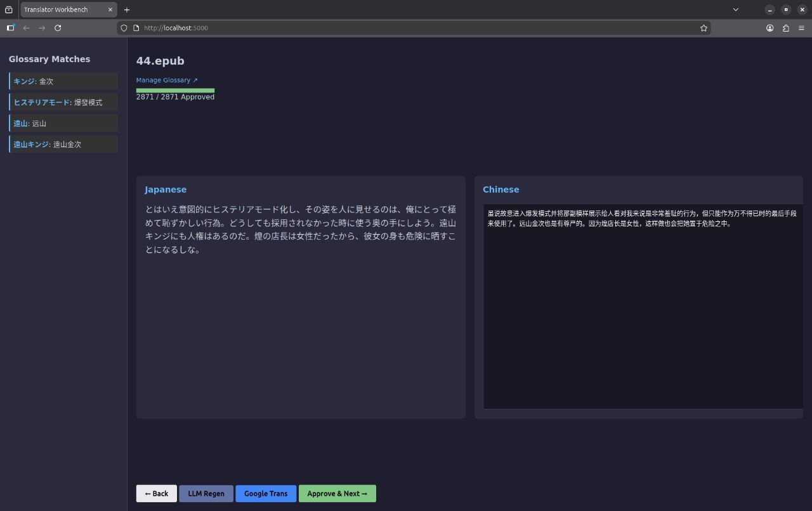Bookmark page with the star icon
Screen dimensions: 812x511
(704, 28)
